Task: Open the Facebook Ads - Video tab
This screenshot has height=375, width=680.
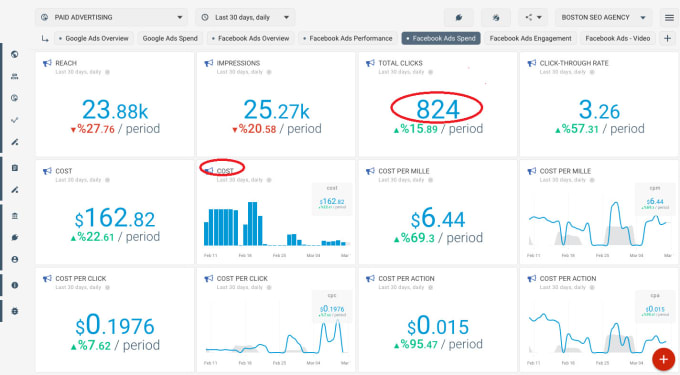Action: (618, 39)
